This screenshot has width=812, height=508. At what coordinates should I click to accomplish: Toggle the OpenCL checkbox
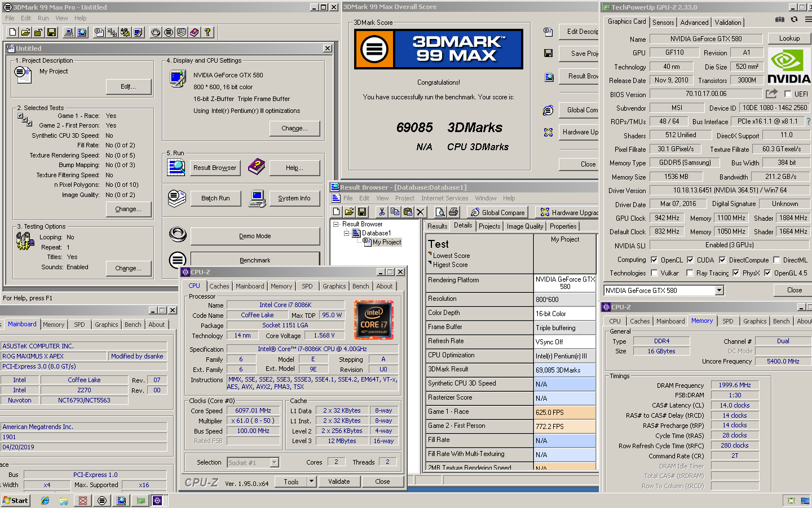coord(654,260)
